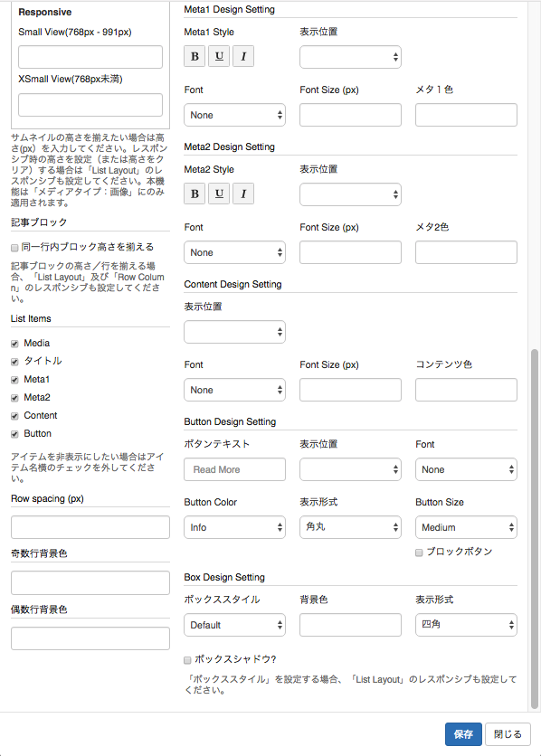Uncheck the Content list item checkbox
The height and width of the screenshot is (756, 541).
pyautogui.click(x=14, y=416)
